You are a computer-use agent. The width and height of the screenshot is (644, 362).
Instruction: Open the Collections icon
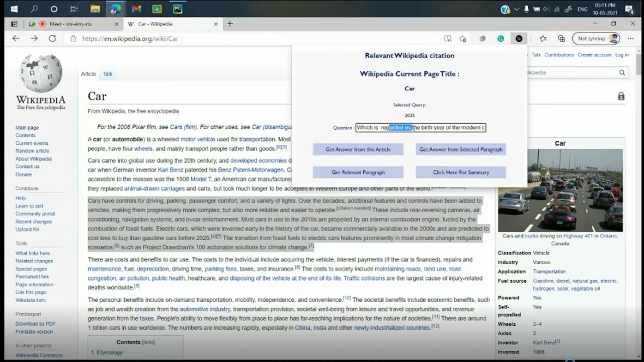tap(561, 38)
